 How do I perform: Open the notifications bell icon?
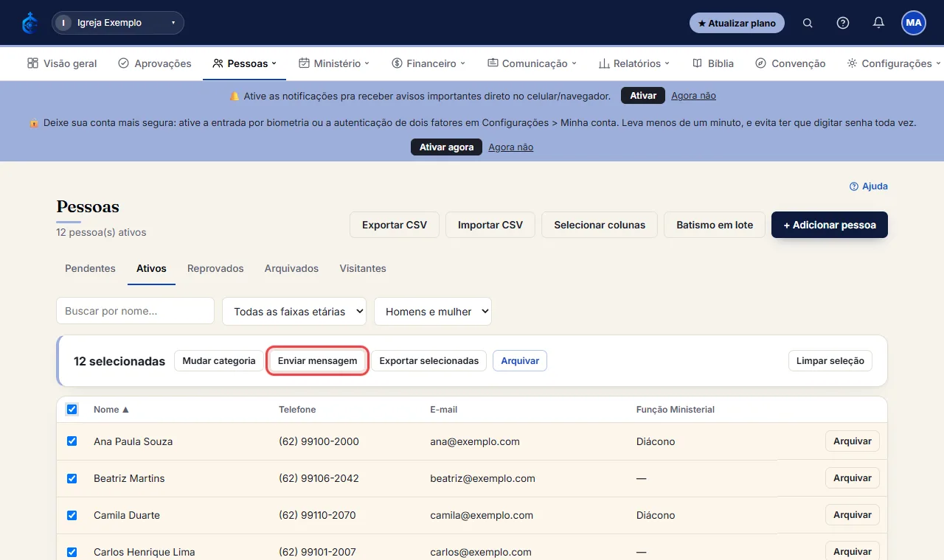(878, 23)
